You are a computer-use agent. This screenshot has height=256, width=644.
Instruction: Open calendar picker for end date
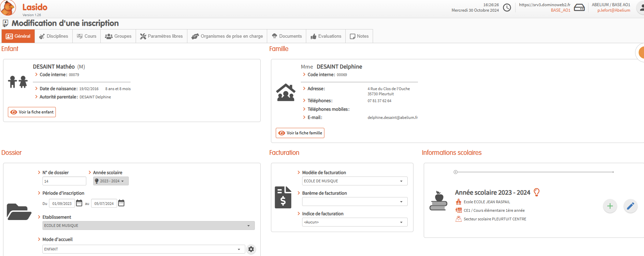pyautogui.click(x=121, y=203)
